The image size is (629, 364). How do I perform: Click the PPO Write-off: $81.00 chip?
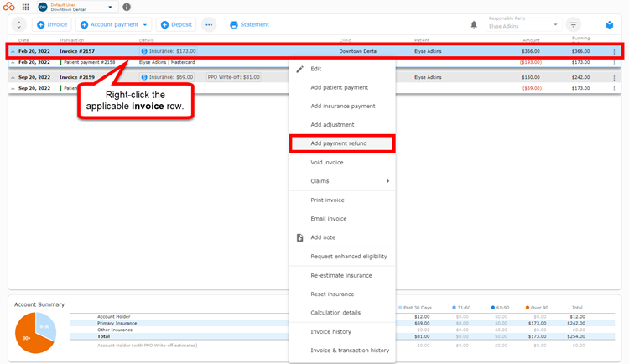tap(233, 77)
